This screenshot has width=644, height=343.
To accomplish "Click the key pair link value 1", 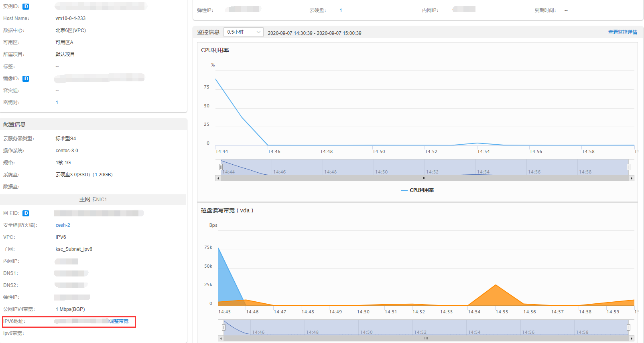I will pyautogui.click(x=57, y=103).
